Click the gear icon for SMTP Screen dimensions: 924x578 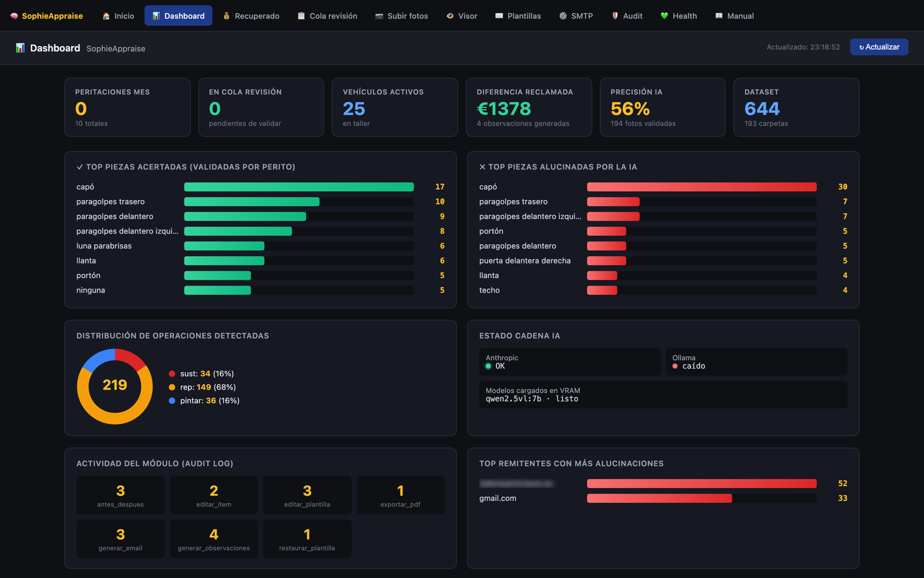click(563, 16)
